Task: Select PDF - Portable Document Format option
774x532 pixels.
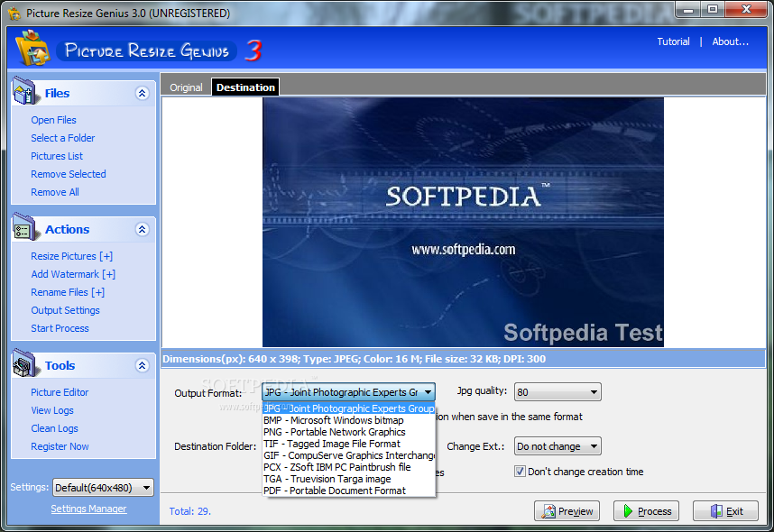Action: point(349,491)
